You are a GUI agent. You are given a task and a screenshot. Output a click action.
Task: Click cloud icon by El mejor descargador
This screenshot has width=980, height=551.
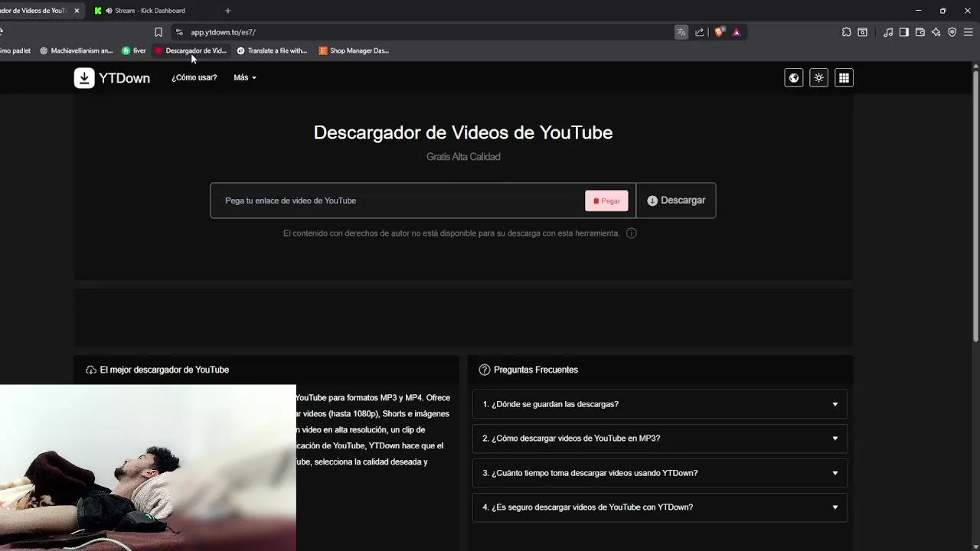point(91,370)
